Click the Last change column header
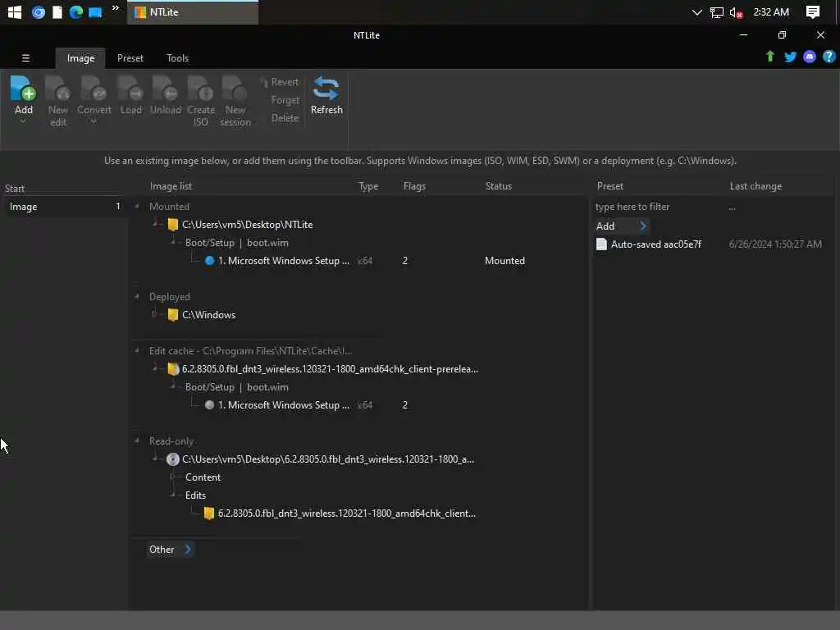 756,186
